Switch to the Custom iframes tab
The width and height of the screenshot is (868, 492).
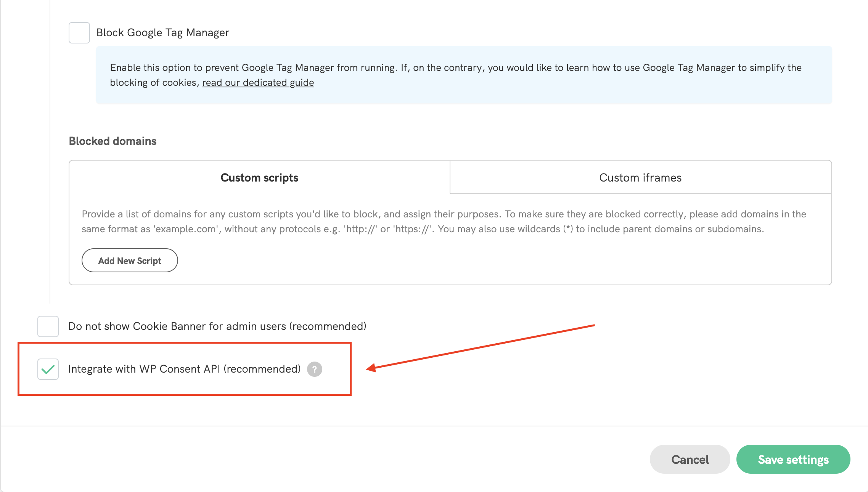click(x=640, y=177)
